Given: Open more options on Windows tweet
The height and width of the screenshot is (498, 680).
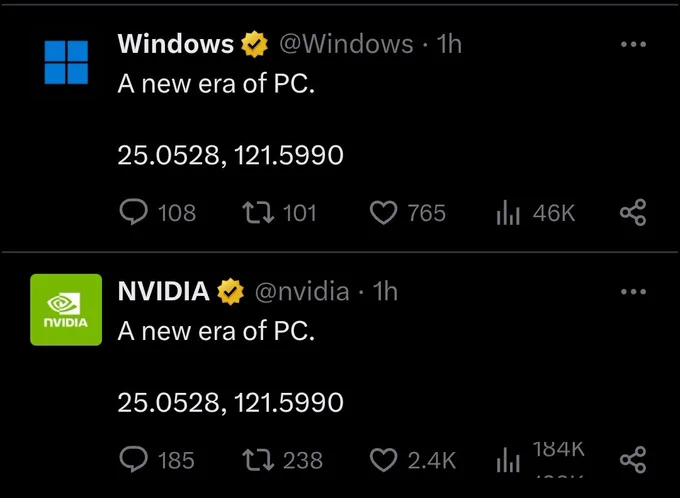Looking at the screenshot, I should coord(634,44).
